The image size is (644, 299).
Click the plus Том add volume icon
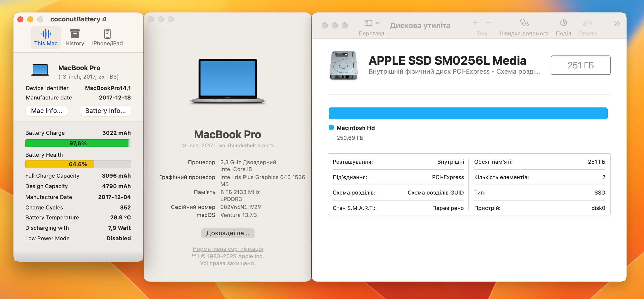click(x=476, y=23)
